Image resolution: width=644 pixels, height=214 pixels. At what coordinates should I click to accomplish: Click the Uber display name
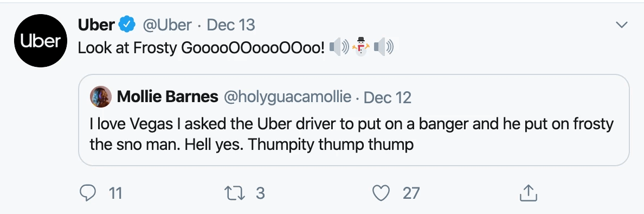(x=96, y=24)
